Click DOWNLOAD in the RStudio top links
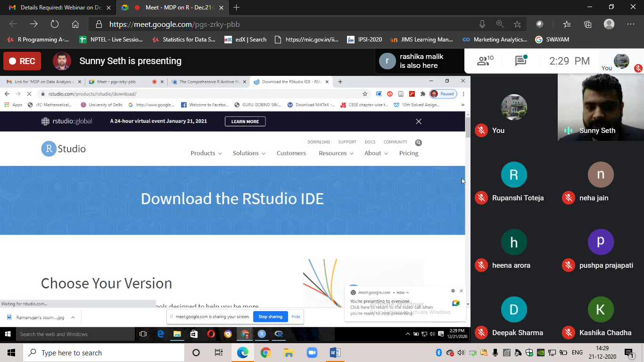The image size is (644, 362). [319, 142]
